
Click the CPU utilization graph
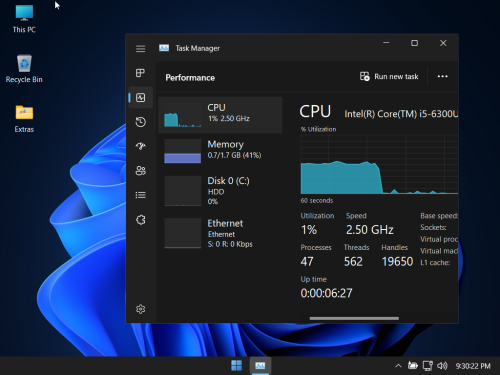[x=379, y=165]
